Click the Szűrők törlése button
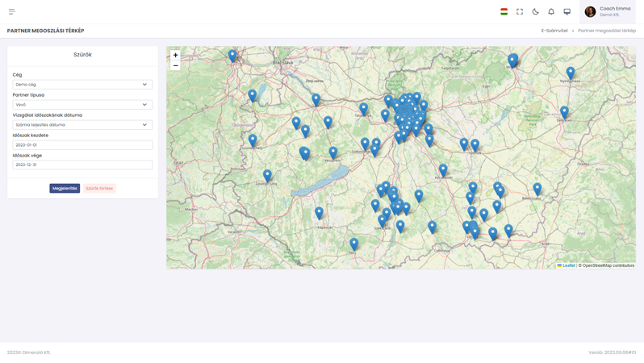The image size is (644, 363). coord(100,189)
